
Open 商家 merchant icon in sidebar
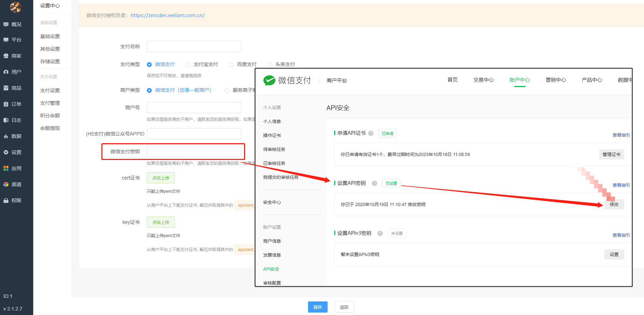pyautogui.click(x=6, y=56)
